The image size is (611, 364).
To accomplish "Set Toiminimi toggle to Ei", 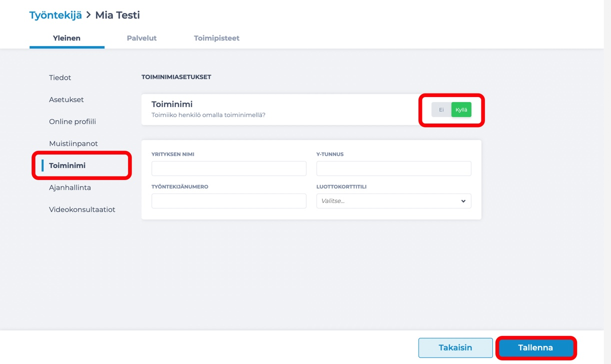I will 441,109.
